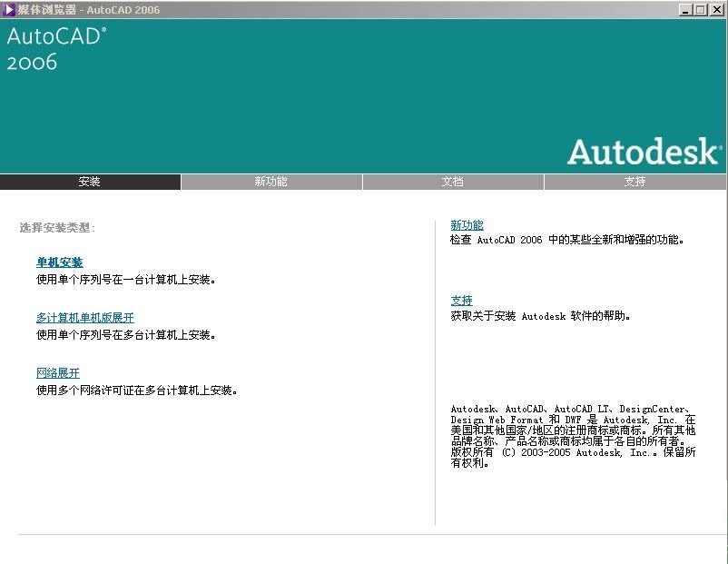Maximize the media browser window
The image size is (728, 564).
[x=701, y=10]
